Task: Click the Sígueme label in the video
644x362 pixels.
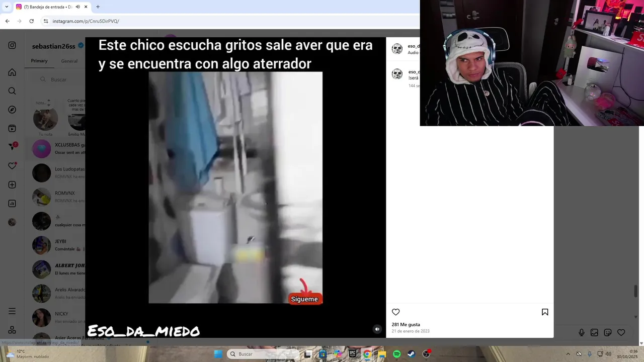Action: [x=304, y=299]
